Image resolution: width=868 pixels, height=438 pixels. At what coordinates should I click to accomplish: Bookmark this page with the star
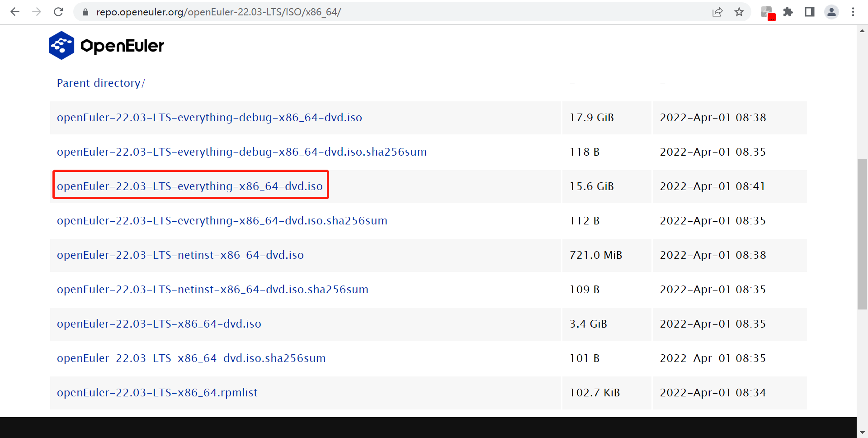pos(739,12)
